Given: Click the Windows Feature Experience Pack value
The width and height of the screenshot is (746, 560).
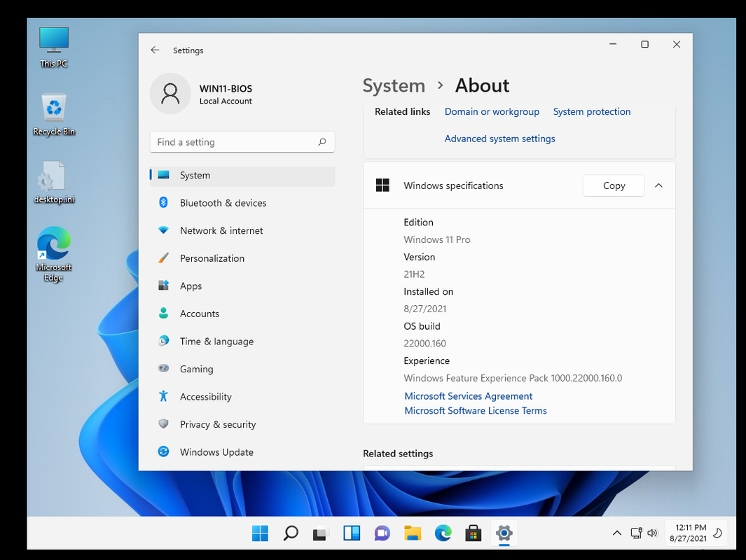Looking at the screenshot, I should click(x=513, y=378).
